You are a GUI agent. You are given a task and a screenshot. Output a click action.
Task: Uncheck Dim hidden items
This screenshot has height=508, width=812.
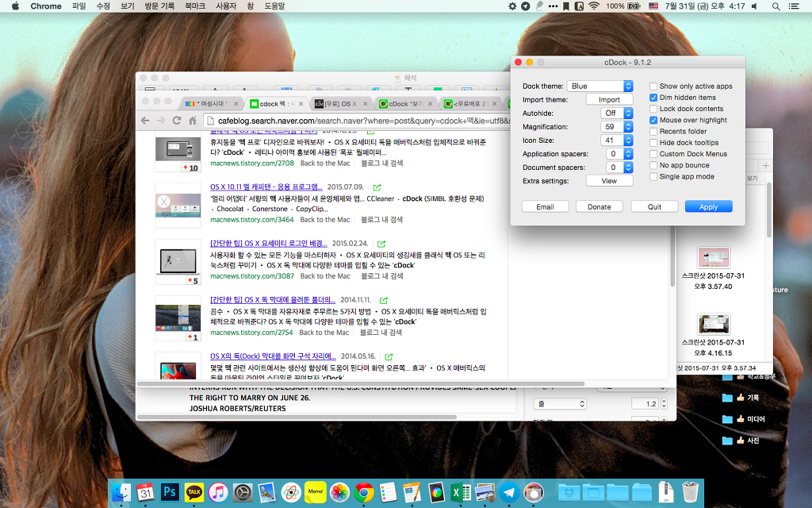(653, 98)
